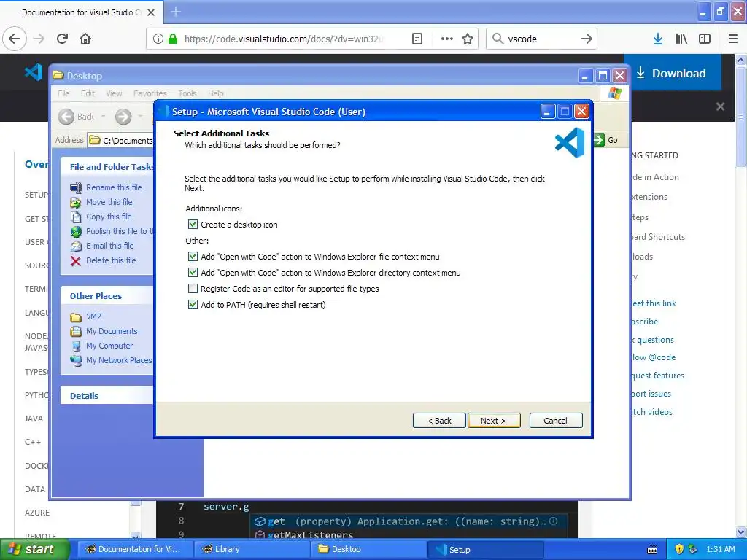Click Forward button in Desktop explorer window
747x560 pixels.
(123, 117)
